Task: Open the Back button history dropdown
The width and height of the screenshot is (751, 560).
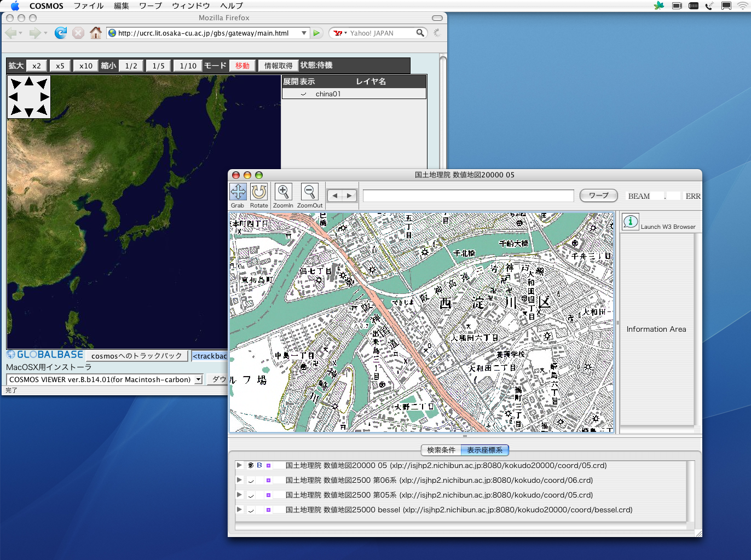Action: [20, 33]
